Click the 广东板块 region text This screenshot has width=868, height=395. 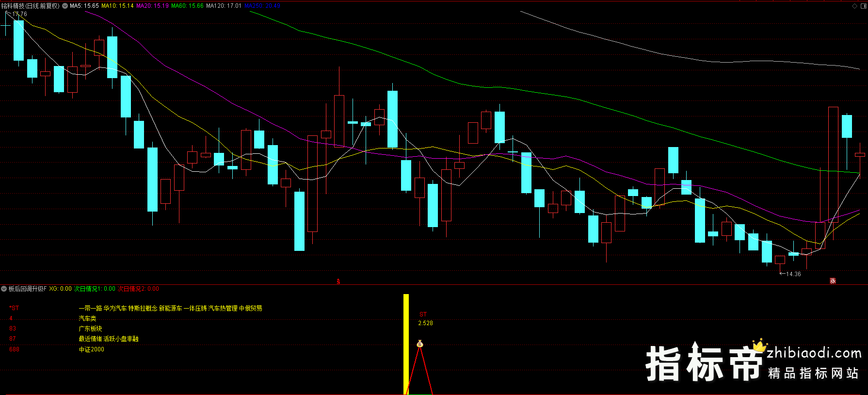pos(91,329)
